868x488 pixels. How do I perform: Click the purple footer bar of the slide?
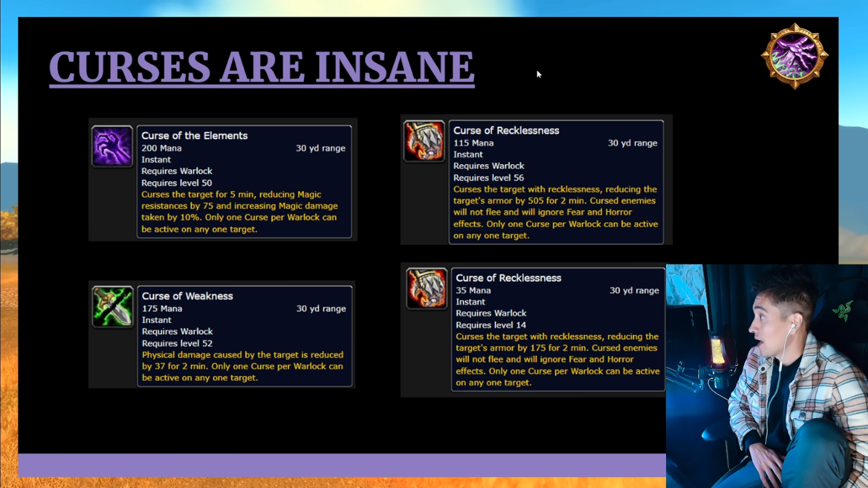[x=342, y=465]
